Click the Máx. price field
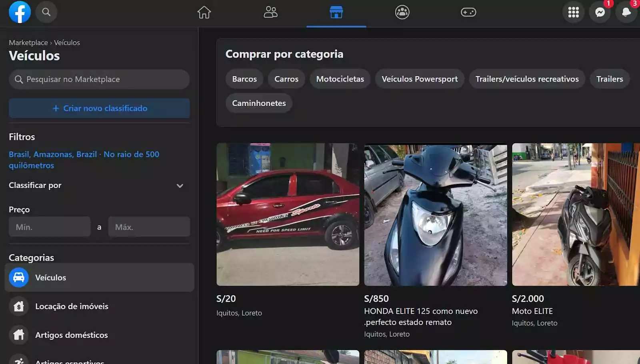This screenshot has height=364, width=640. [149, 227]
